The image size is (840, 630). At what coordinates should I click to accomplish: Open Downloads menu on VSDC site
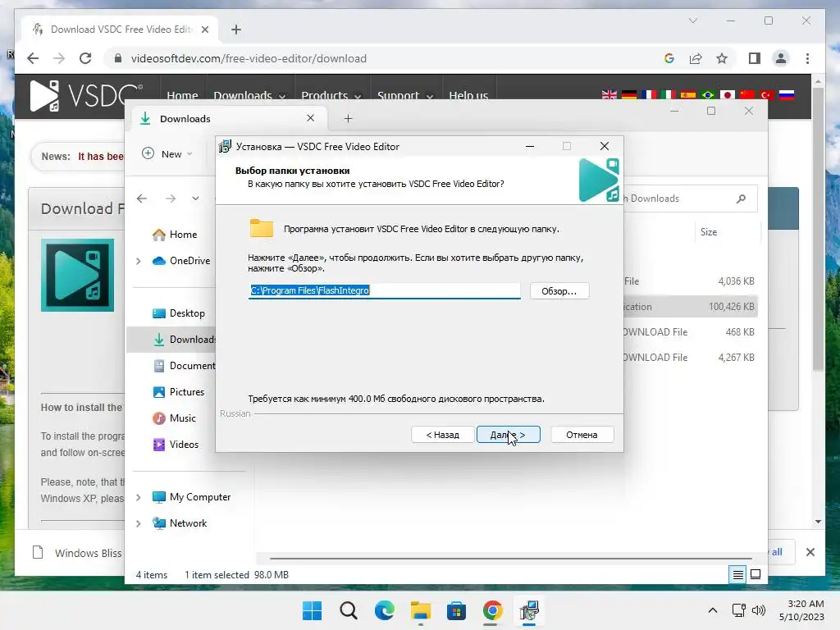point(249,95)
